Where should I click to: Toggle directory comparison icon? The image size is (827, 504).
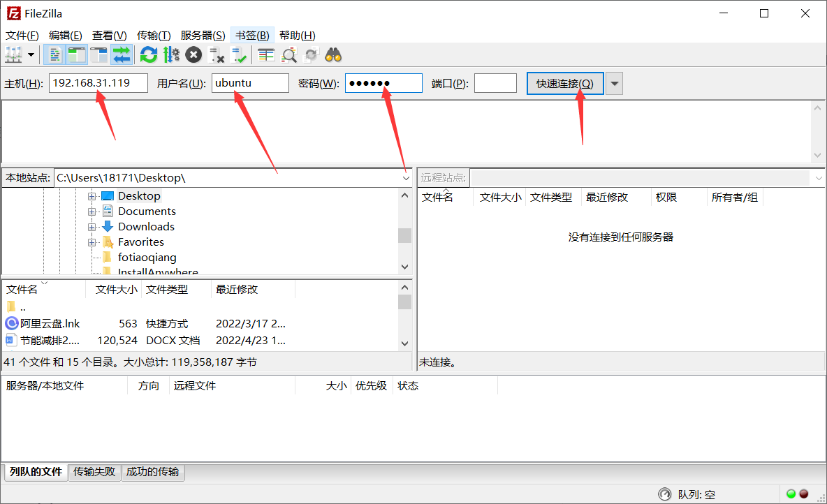click(x=289, y=55)
